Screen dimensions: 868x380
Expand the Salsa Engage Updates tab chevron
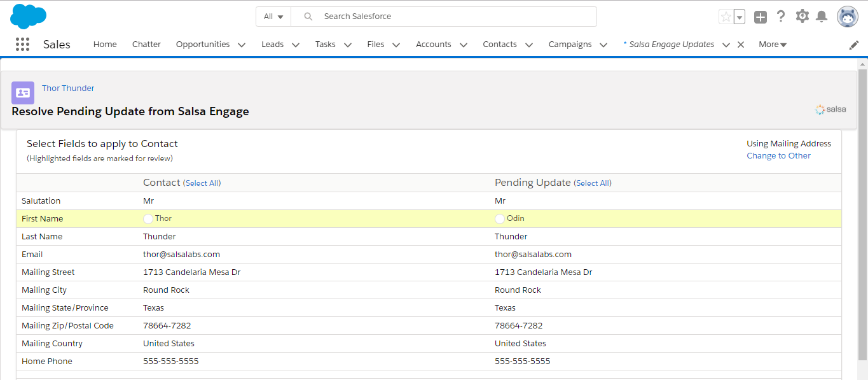click(726, 45)
